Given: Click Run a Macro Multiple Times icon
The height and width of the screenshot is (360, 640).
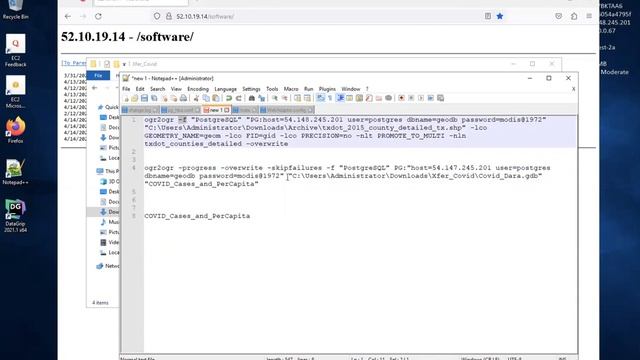Looking at the screenshot, I should 431,98.
